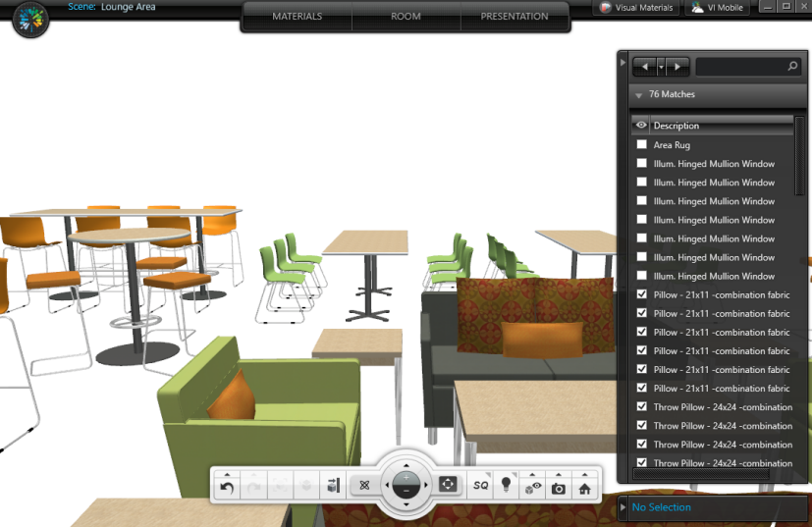This screenshot has height=527, width=812.
Task: Uncheck the topmost Throw Pillow - 24x24 checkbox
Action: [641, 406]
